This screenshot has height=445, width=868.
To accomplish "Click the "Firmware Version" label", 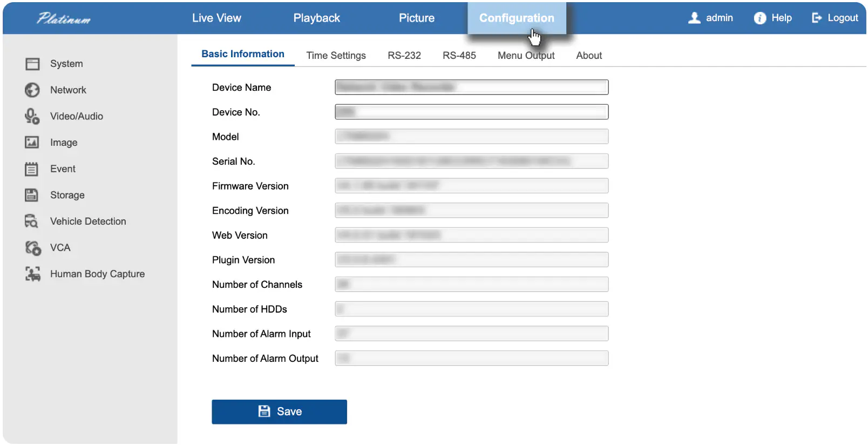I will coord(250,186).
